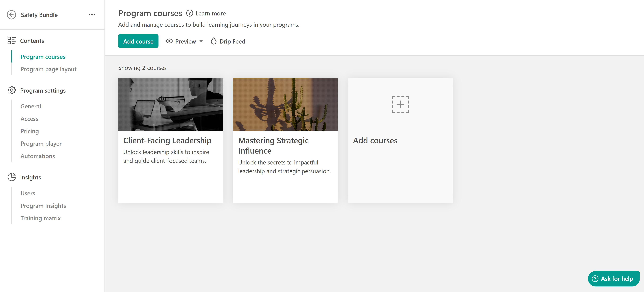Click the question mark help icon

190,13
